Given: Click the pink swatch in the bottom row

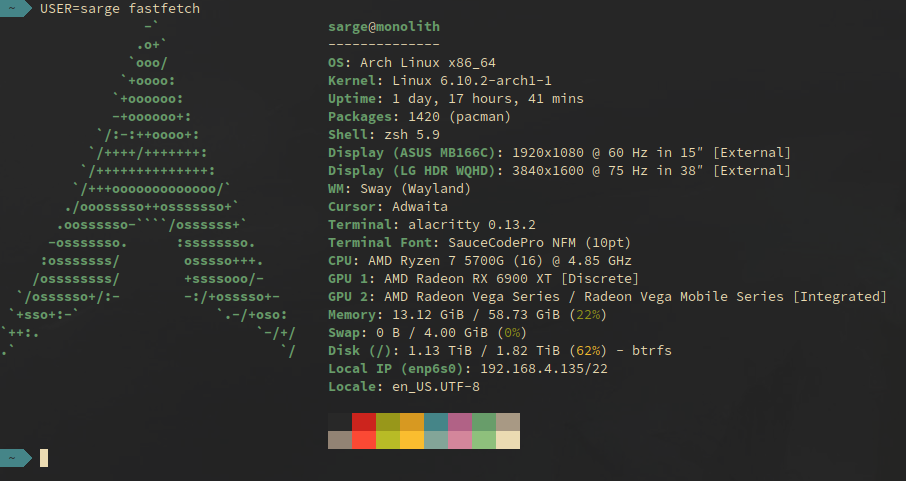Looking at the screenshot, I should pos(459,440).
